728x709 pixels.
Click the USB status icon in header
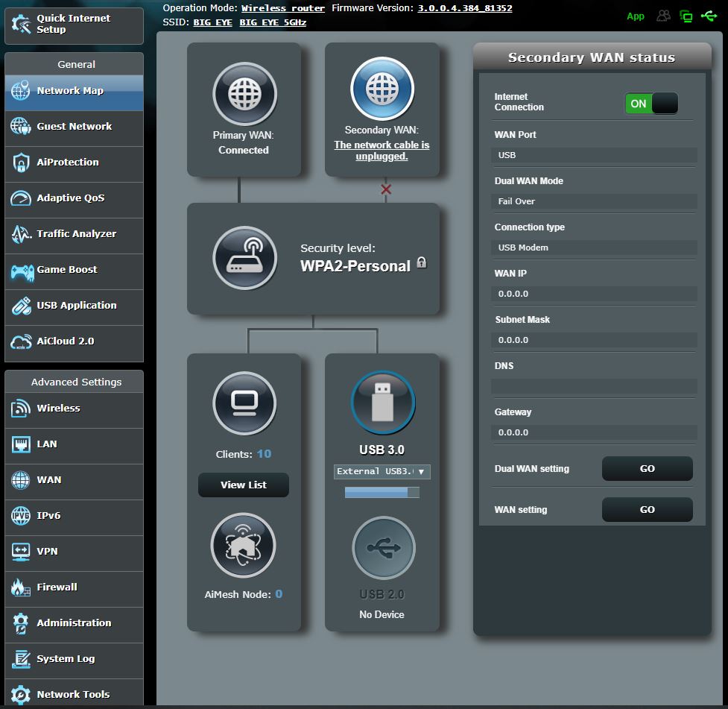(709, 16)
